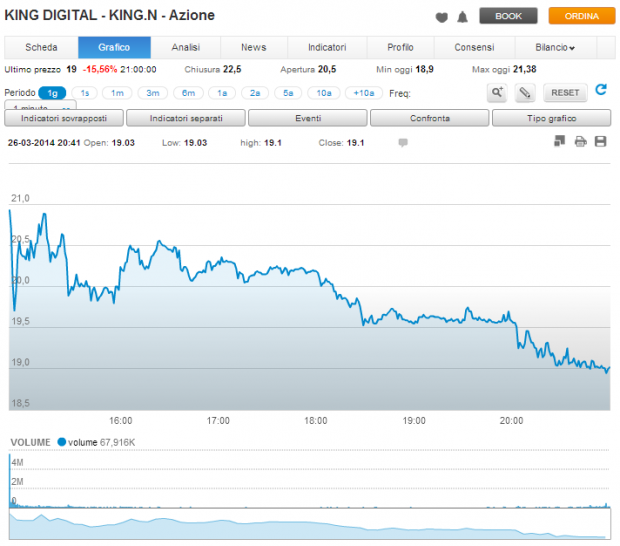This screenshot has height=546, width=620.
Task: Go to the News tab
Action: pos(254,47)
